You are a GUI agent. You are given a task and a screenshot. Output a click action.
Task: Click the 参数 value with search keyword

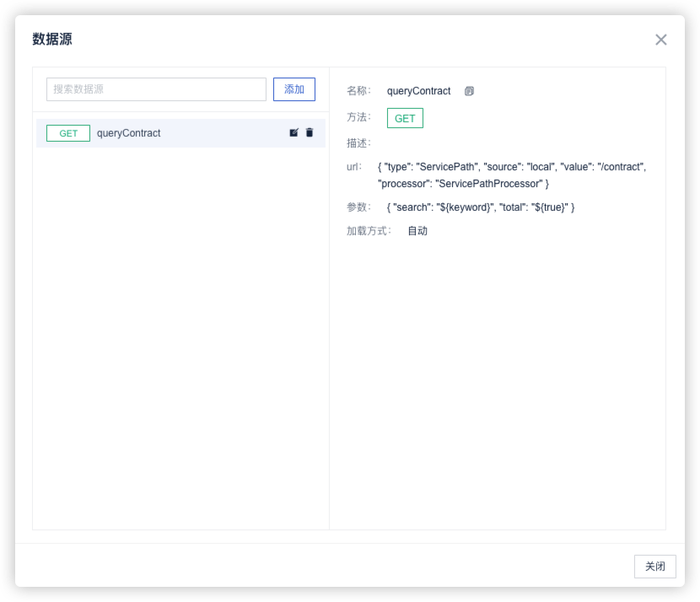point(480,207)
